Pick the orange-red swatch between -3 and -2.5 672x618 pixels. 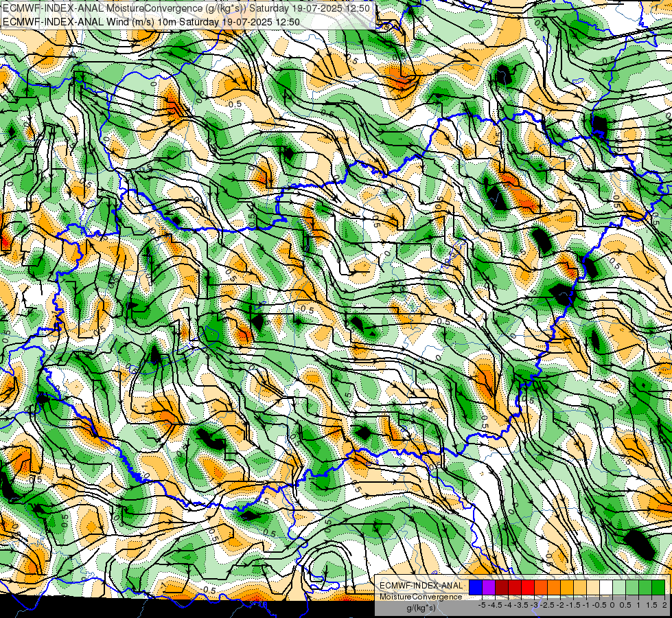(541, 587)
